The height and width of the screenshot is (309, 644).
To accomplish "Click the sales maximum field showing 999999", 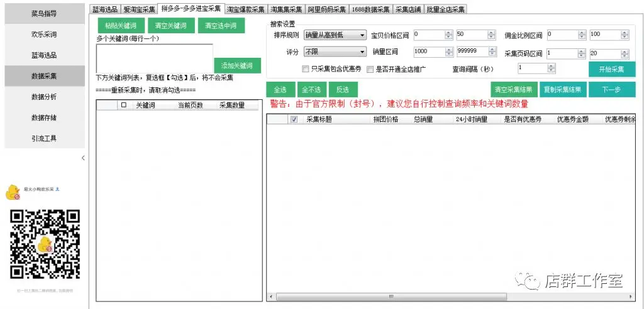I will (472, 51).
